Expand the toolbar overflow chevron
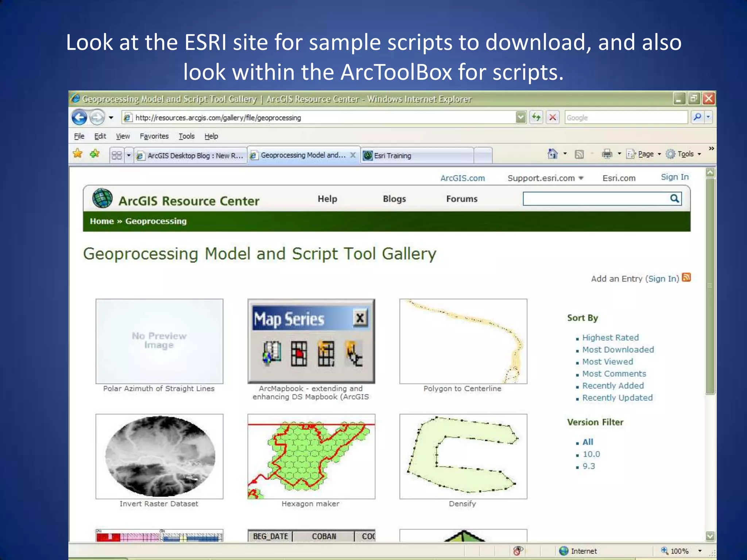Image resolution: width=747 pixels, height=560 pixels. [711, 148]
